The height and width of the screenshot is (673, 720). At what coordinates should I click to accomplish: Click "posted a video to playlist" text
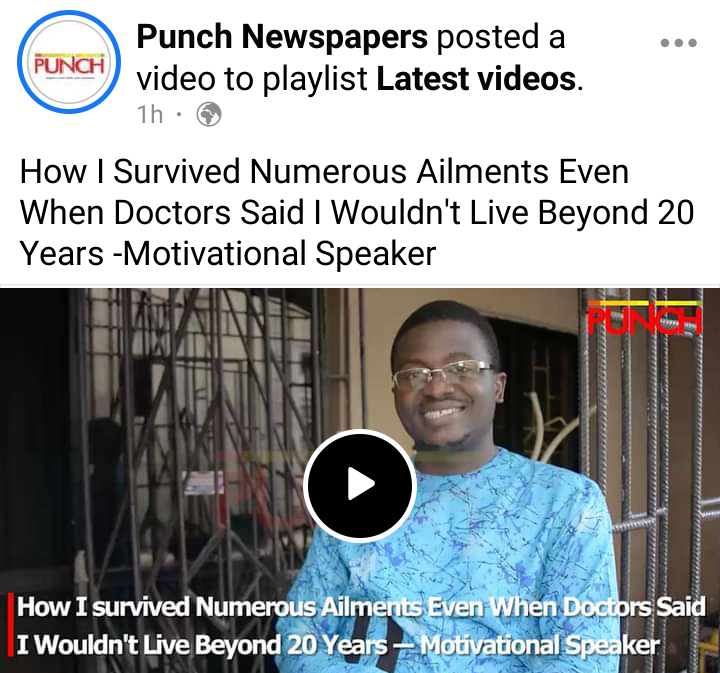point(351,57)
